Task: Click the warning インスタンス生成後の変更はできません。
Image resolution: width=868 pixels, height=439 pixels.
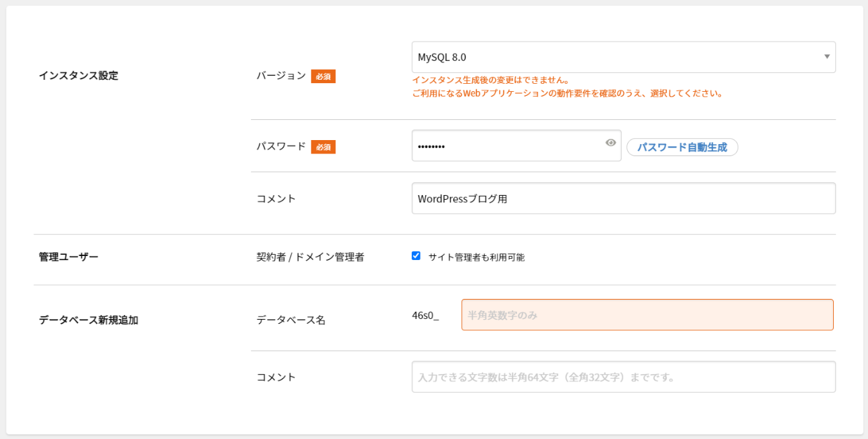Action: [x=491, y=80]
